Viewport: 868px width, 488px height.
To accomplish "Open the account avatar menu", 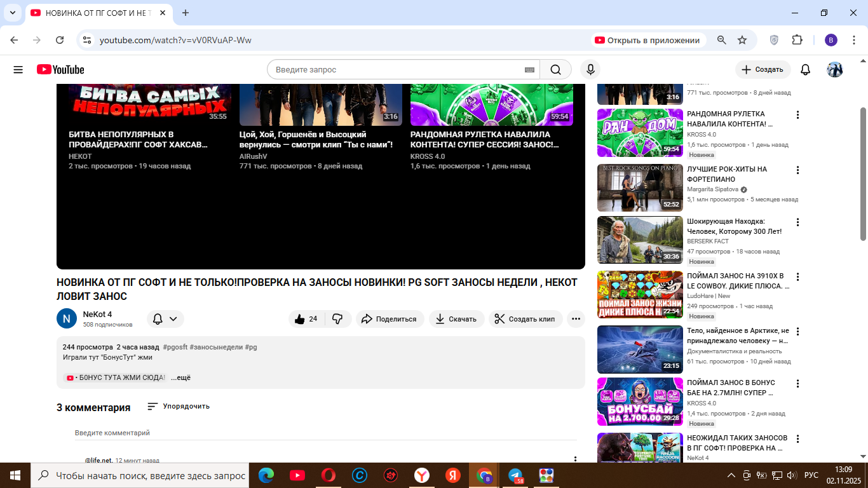I will click(x=834, y=70).
